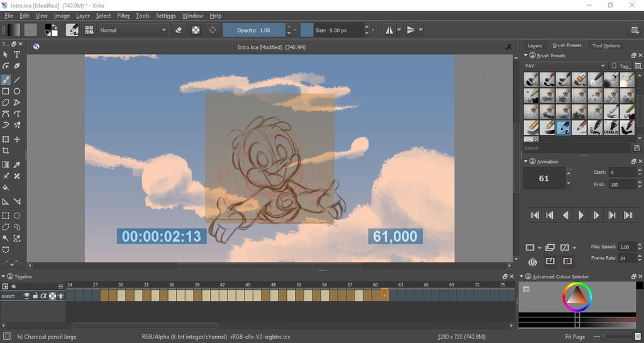
Task: Select the Assistant tool
Action: (6, 201)
